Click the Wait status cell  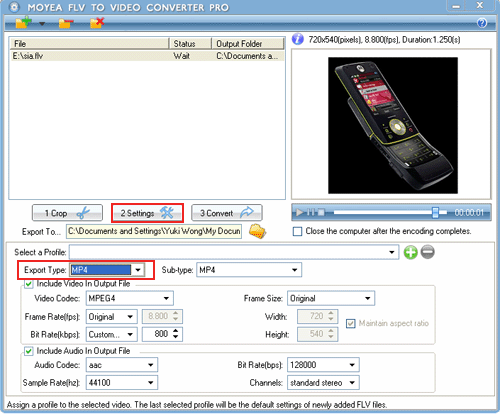tap(182, 56)
